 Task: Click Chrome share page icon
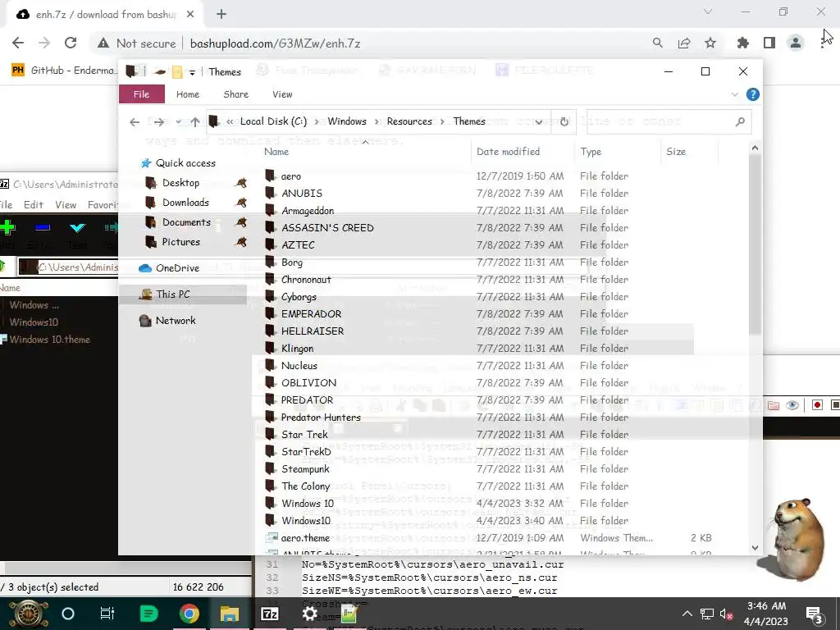click(684, 43)
